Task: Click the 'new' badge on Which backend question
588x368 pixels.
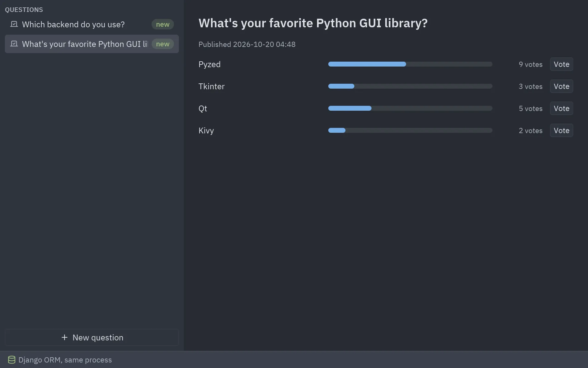Action: 163,24
